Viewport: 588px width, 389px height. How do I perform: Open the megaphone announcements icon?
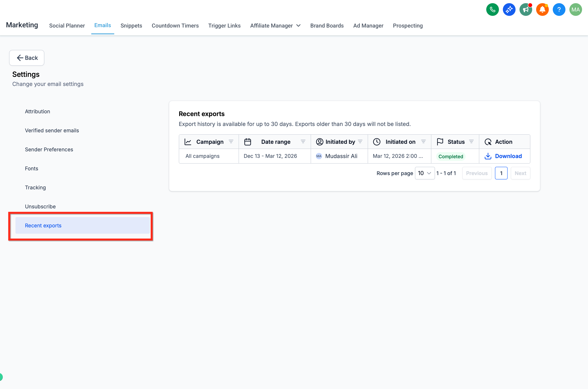[x=525, y=10]
